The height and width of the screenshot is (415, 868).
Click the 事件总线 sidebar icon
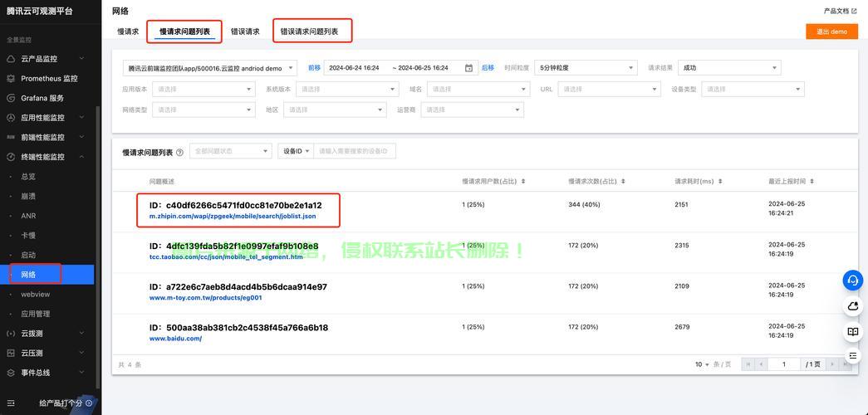tap(11, 373)
